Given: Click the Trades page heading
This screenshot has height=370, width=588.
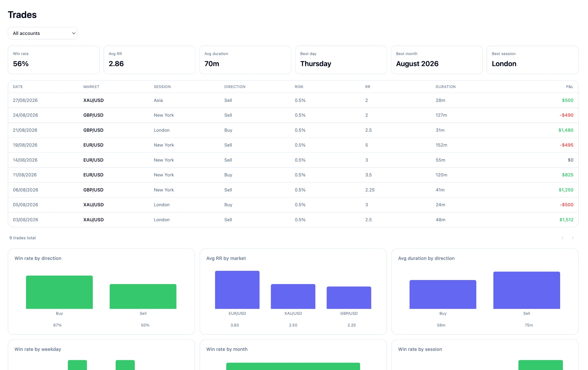Looking at the screenshot, I should tap(22, 15).
